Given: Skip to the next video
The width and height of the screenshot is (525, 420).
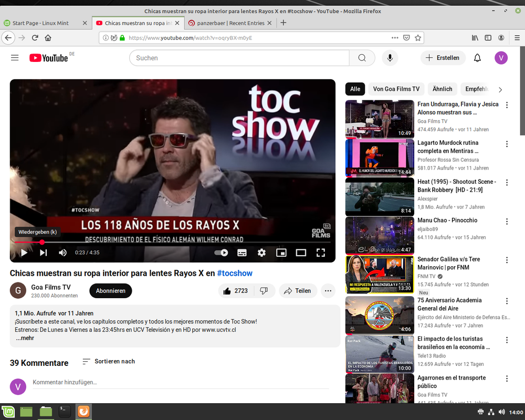Looking at the screenshot, I should tap(44, 253).
